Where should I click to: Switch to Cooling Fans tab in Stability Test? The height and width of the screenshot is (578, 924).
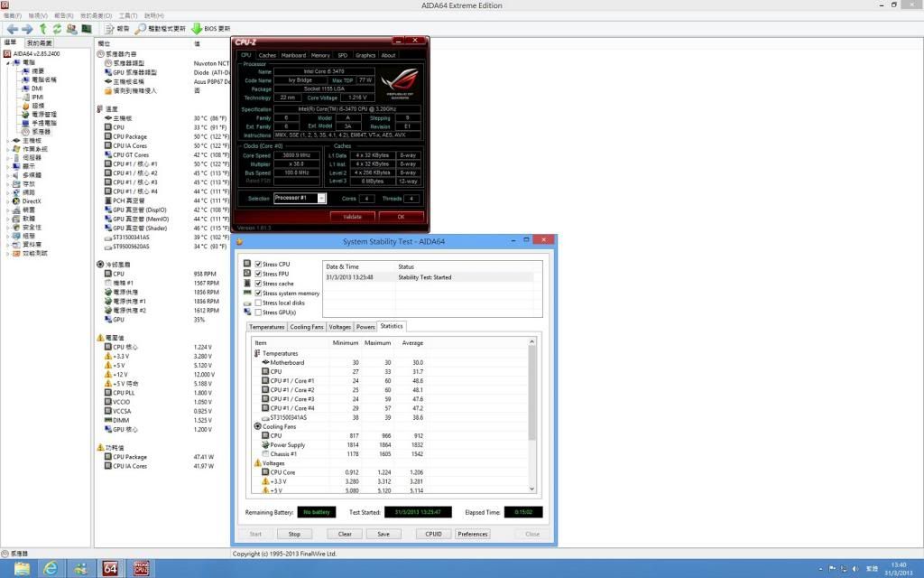(307, 327)
